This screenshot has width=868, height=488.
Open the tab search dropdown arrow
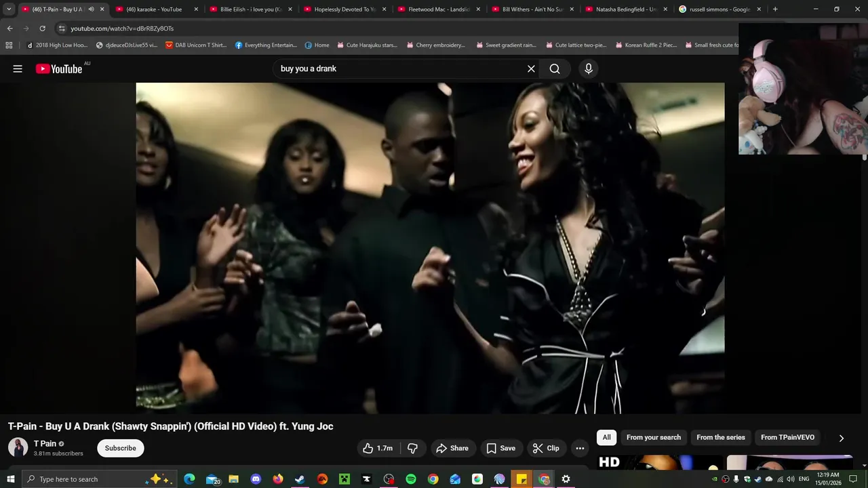click(x=9, y=9)
